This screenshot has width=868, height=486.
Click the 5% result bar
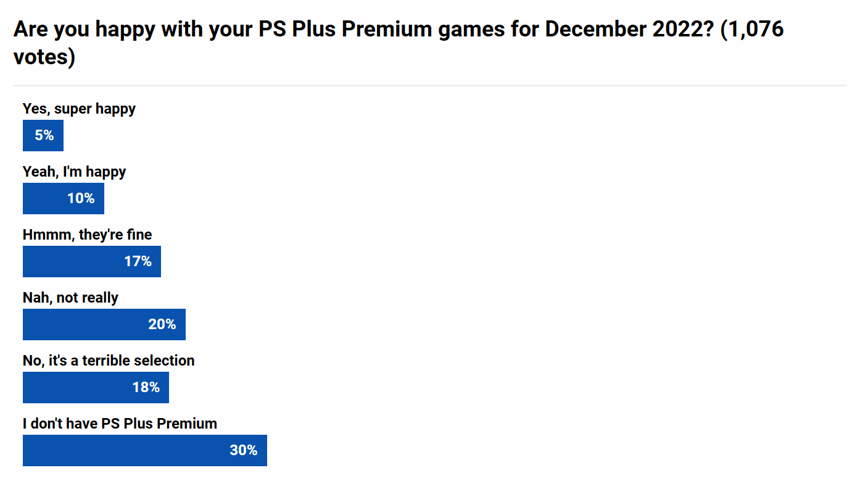pos(43,135)
